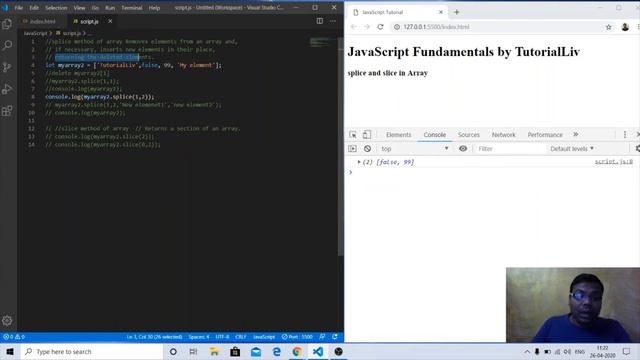Open a new Chrome tab with the plus button
This screenshot has height=360, width=640.
click(x=456, y=12)
